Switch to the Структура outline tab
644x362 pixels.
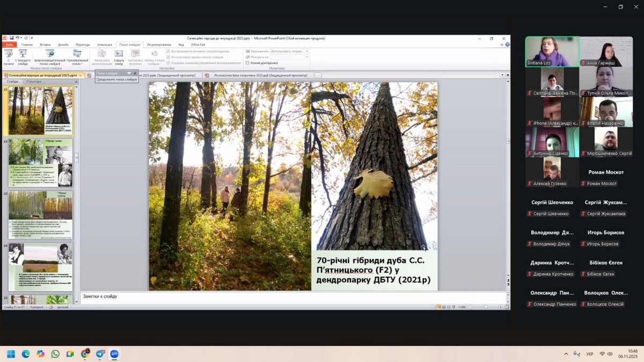[x=34, y=82]
